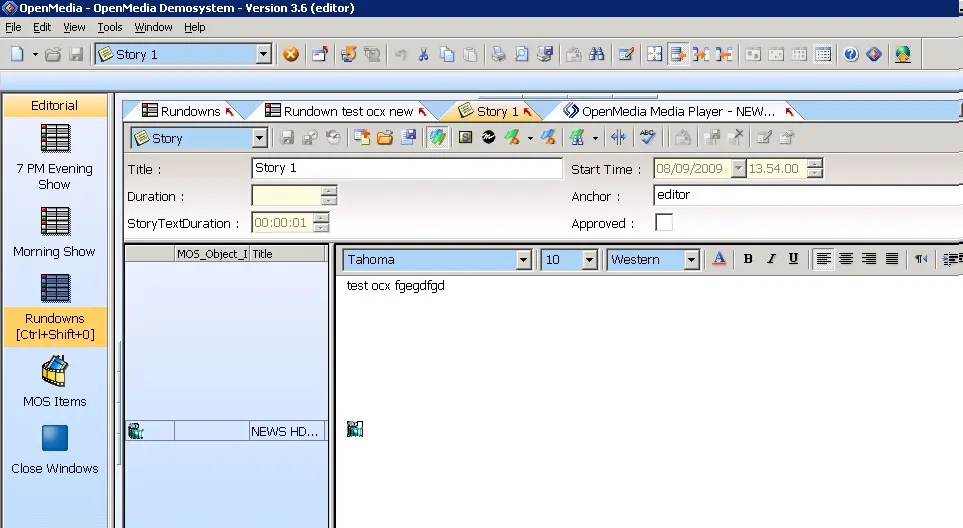Click the Print icon in main toolbar
This screenshot has height=528, width=963.
497,55
